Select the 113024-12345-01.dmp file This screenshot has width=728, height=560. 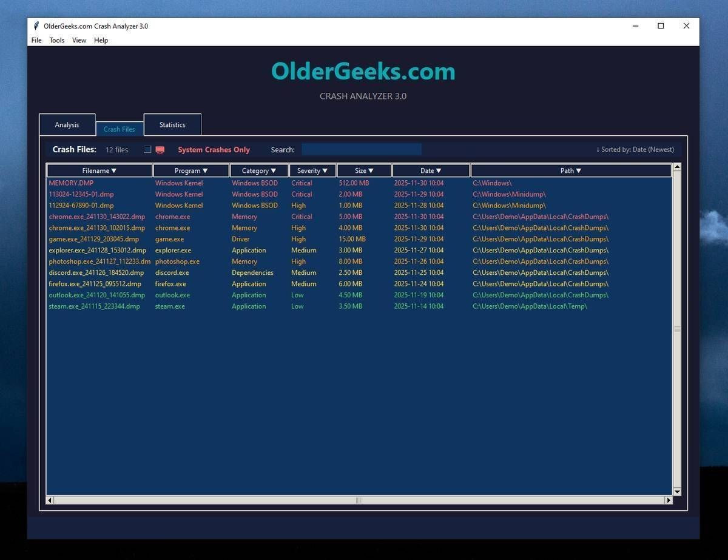pos(359,194)
